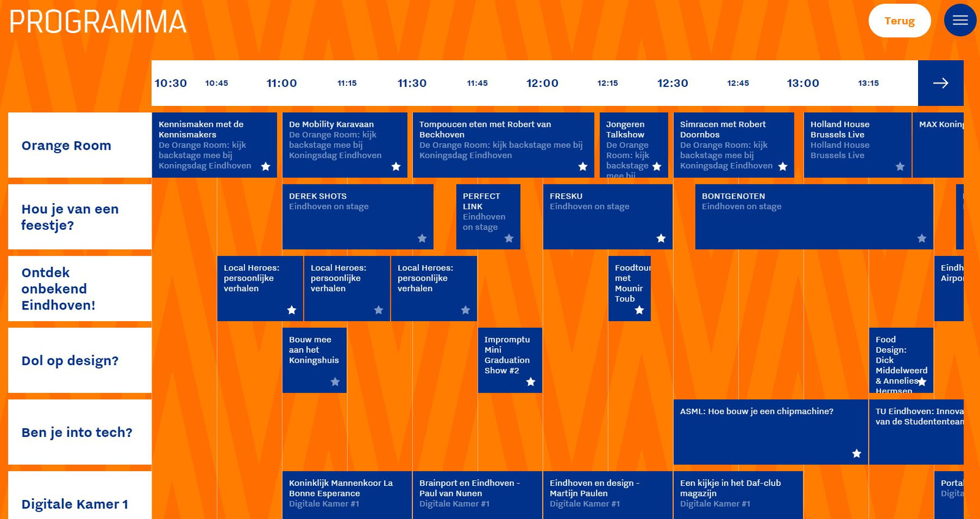Screen dimensions: 980x519
Task: Star the ASML chipmachine session
Action: click(856, 453)
